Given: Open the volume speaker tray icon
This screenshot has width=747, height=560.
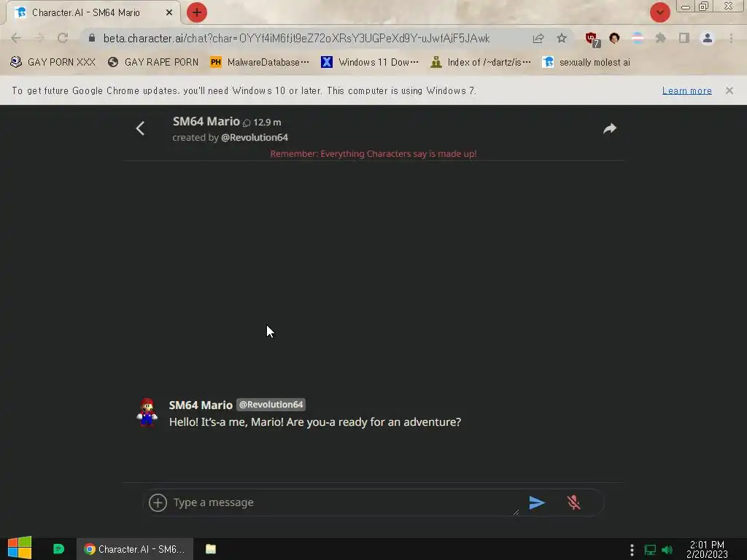Looking at the screenshot, I should (x=667, y=550).
